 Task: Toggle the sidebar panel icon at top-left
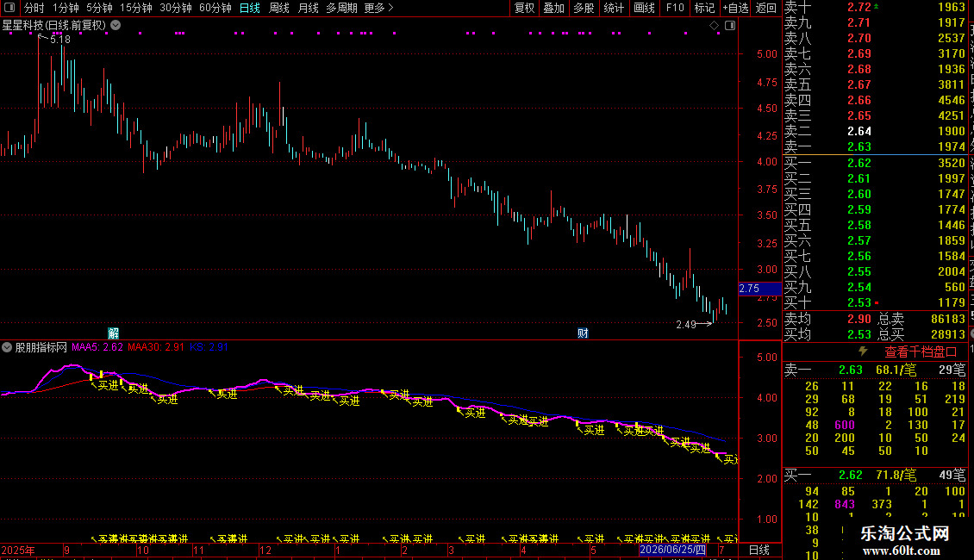click(x=9, y=8)
